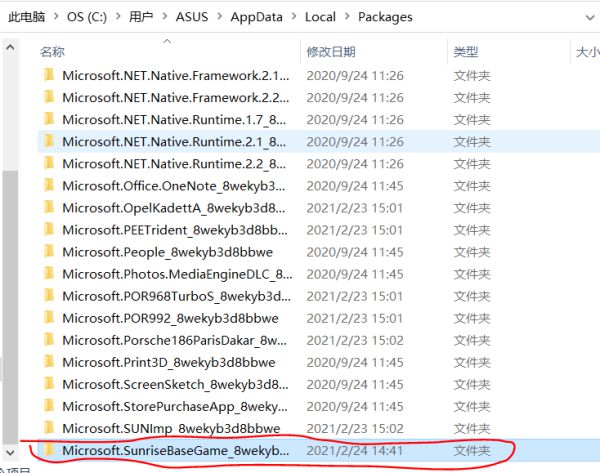Screen dimensions: 600x473
Task: Select the Microsoft.Print3D folder icon
Action: 48,362
